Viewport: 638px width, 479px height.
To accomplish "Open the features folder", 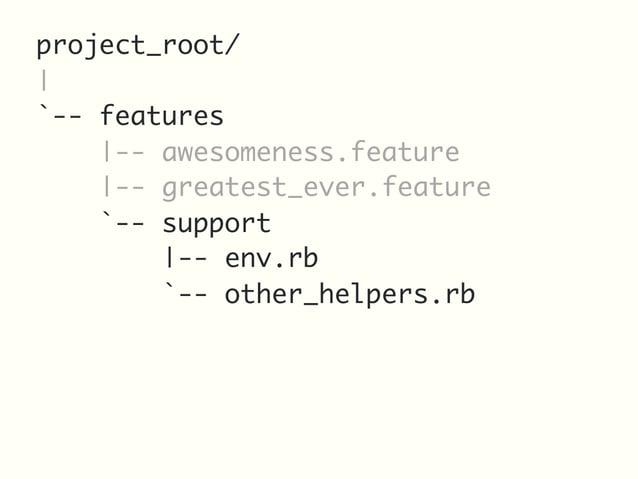I will coord(162,116).
